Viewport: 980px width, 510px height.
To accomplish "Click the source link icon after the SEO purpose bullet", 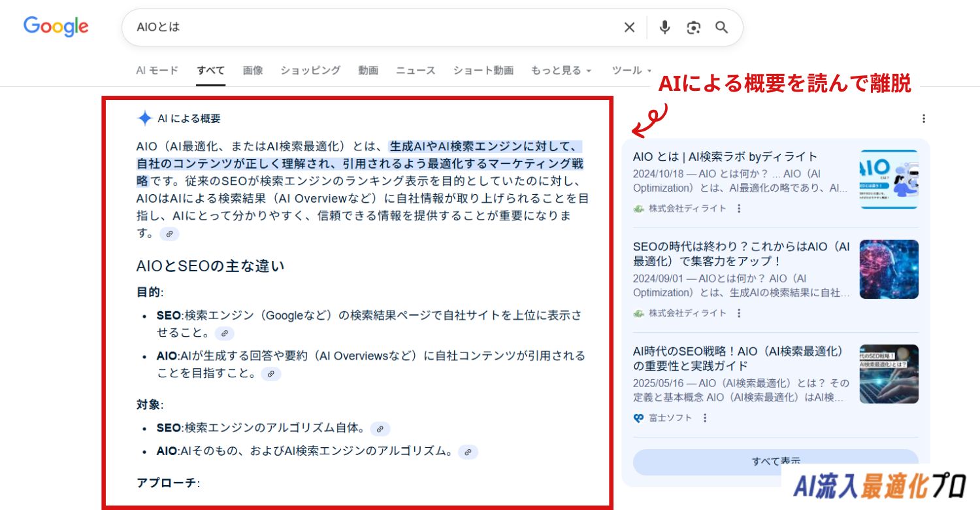I will click(x=224, y=333).
